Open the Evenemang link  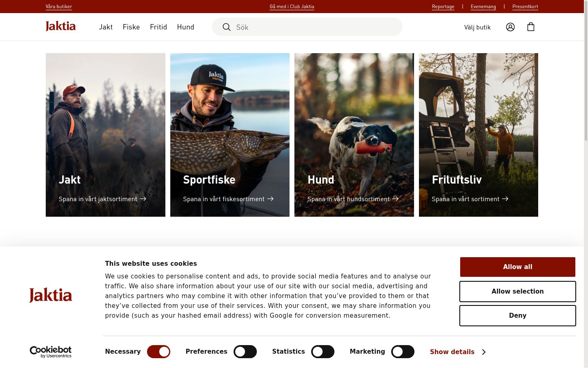click(x=483, y=7)
